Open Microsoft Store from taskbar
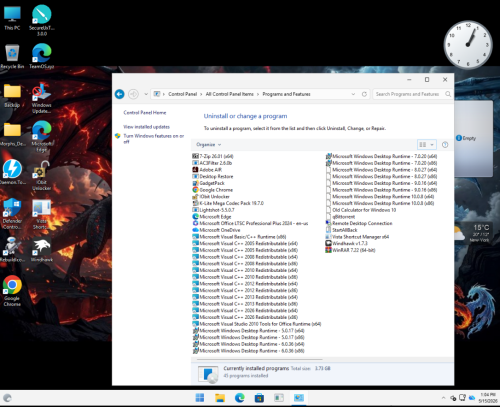 pos(259,398)
